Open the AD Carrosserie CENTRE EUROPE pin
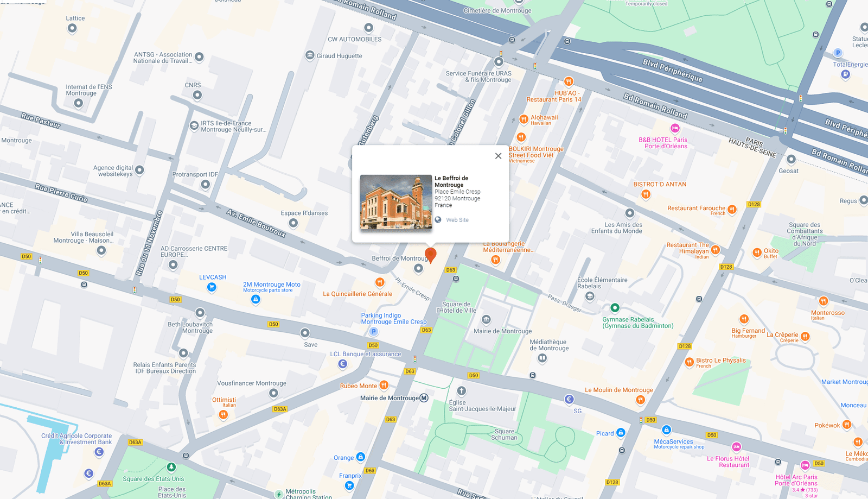 pyautogui.click(x=173, y=265)
